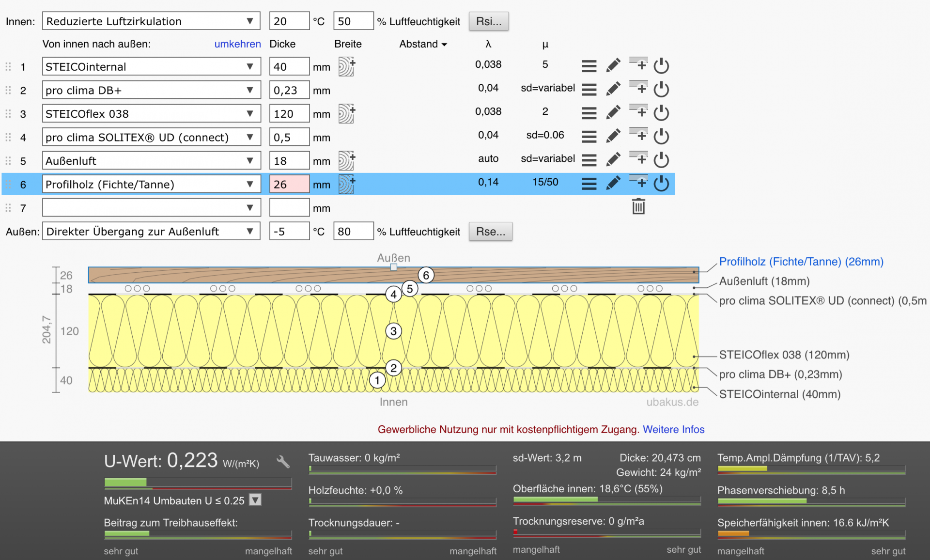Viewport: 930px width, 560px height.
Task: Click the Rsi... button
Action: pos(489,21)
